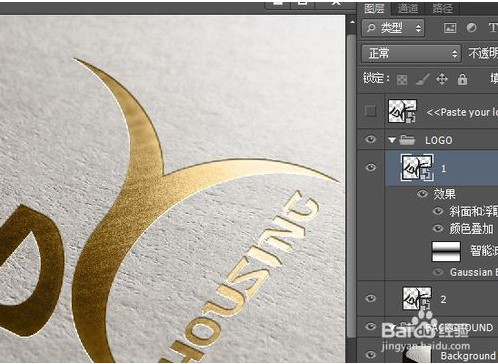Collapse the LOGO group triangle
The image size is (498, 364).
(392, 140)
